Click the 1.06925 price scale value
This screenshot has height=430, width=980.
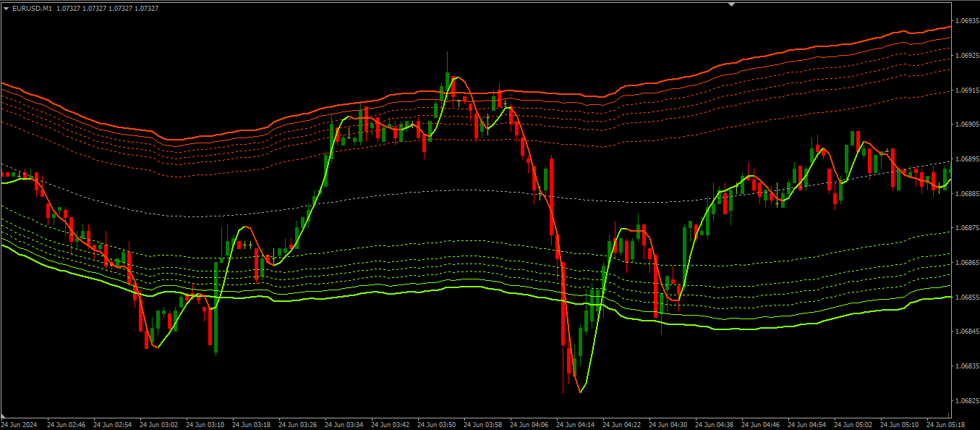[965, 56]
